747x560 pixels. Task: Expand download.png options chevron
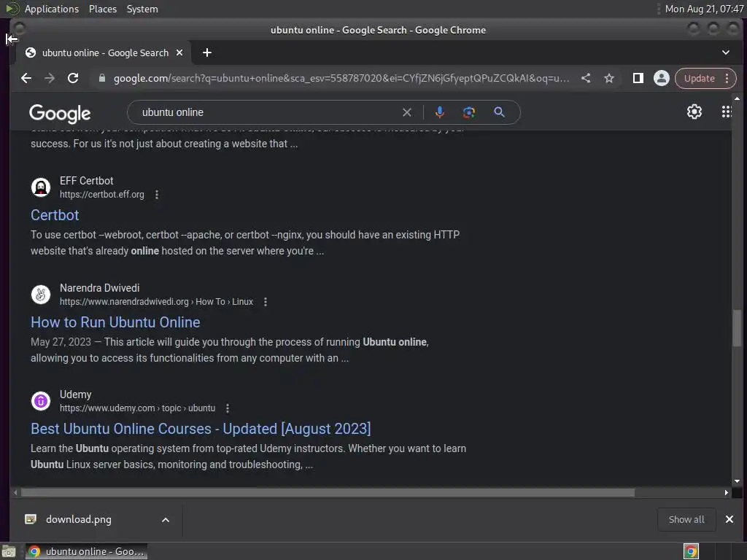coord(166,519)
